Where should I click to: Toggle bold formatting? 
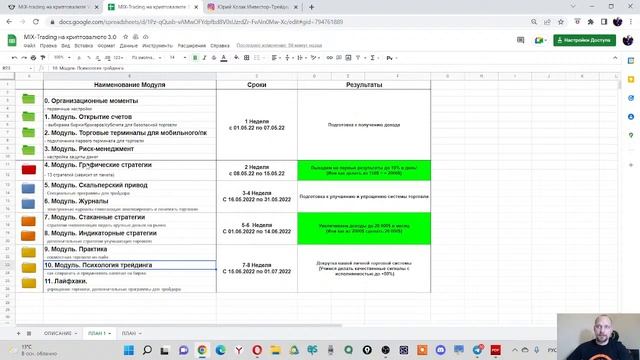(x=195, y=58)
